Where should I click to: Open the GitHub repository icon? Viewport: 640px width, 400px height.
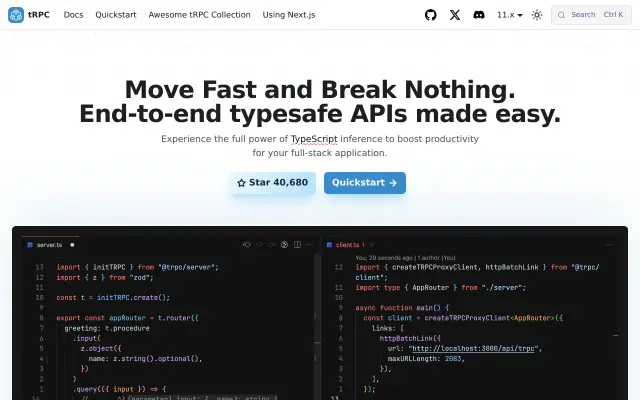tap(431, 15)
